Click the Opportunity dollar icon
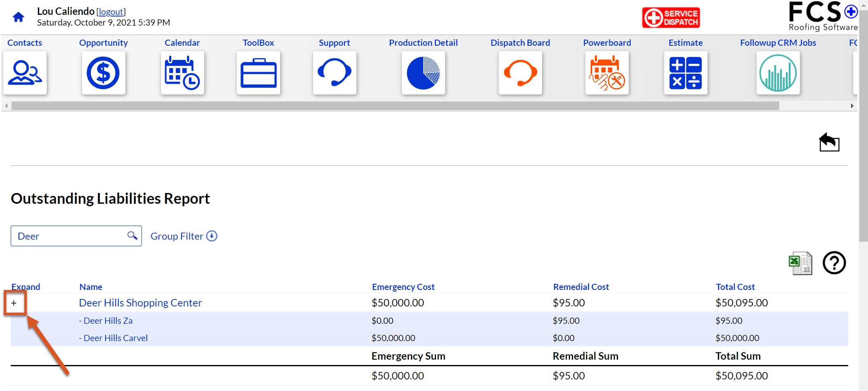The image size is (868, 391). [103, 73]
